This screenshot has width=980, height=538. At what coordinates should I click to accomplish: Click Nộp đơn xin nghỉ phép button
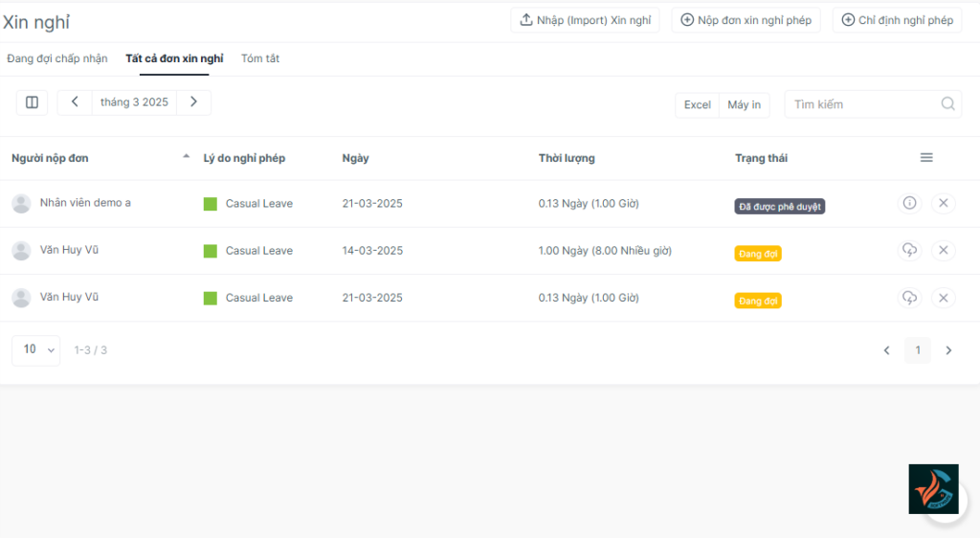pyautogui.click(x=746, y=20)
